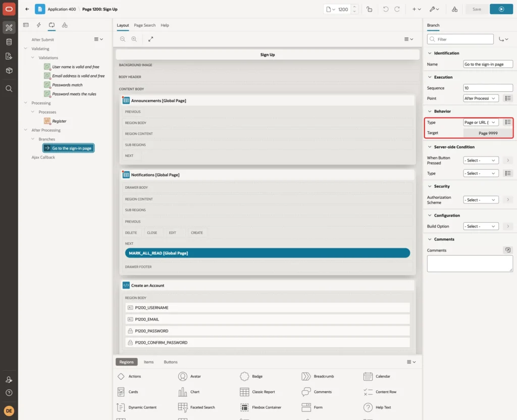Open SQL Workshop database icon in sidebar
Screen dimensions: 517x420
pyautogui.click(x=9, y=42)
